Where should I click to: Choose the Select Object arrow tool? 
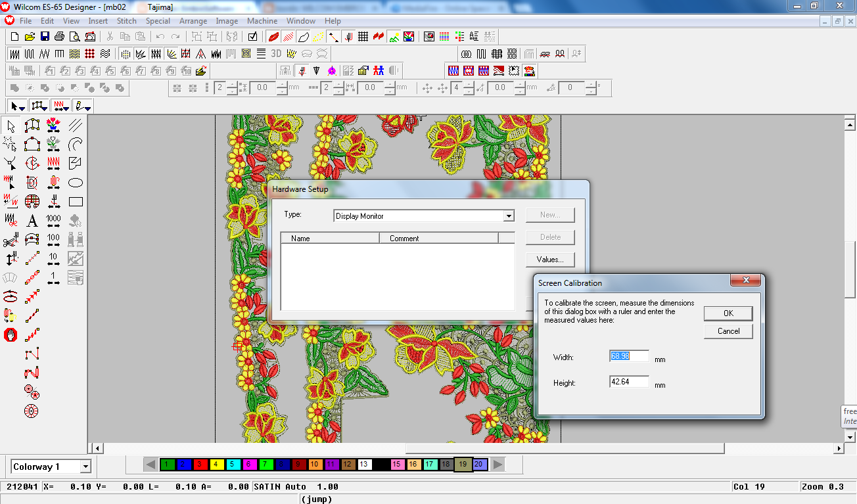click(11, 126)
